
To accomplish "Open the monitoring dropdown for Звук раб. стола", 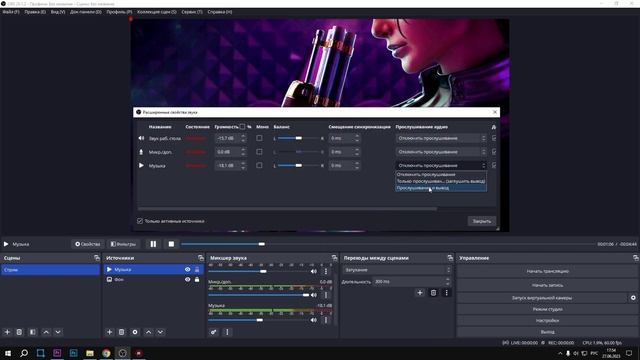I will coord(441,138).
